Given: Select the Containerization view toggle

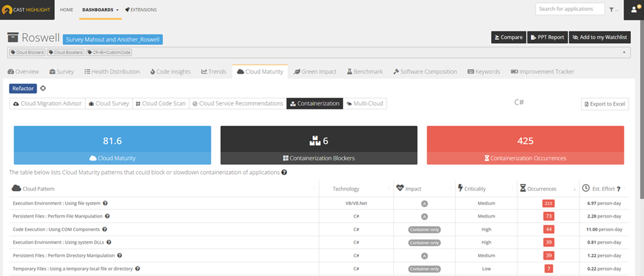Looking at the screenshot, I should tap(314, 104).
